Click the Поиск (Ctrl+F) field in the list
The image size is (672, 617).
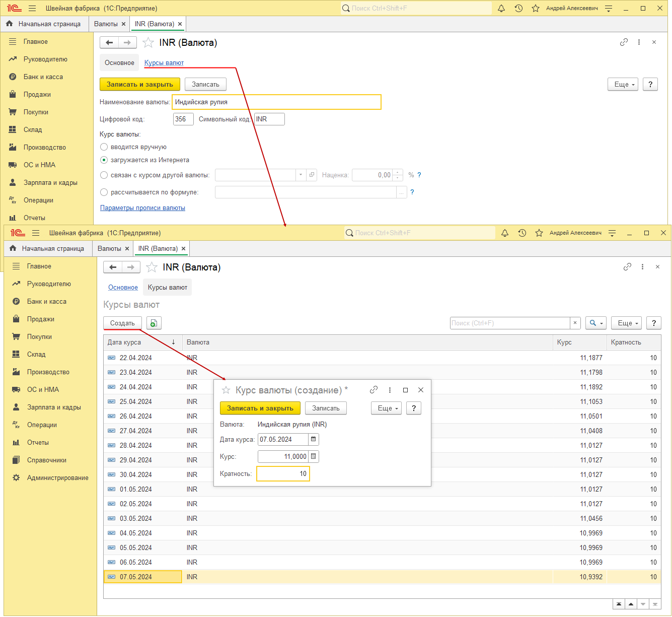[x=510, y=323]
